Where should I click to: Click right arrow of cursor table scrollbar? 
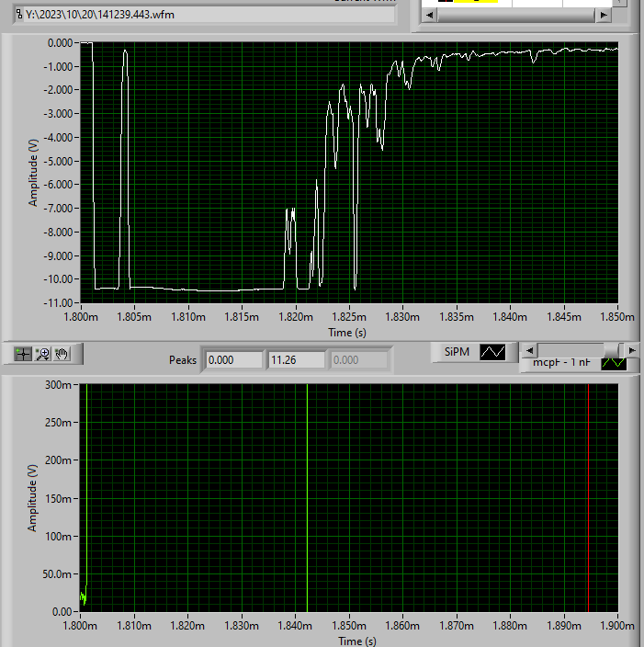tap(604, 16)
